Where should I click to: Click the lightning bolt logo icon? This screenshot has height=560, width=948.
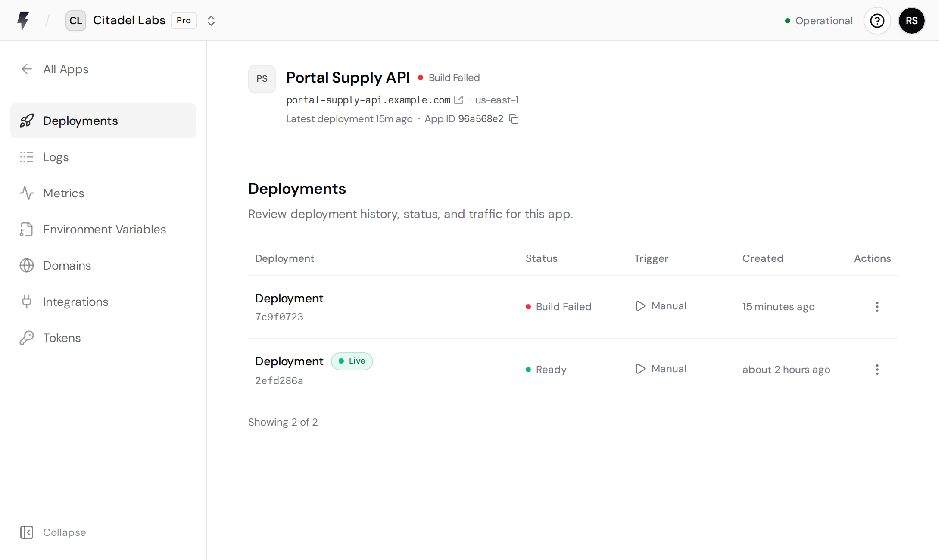click(23, 21)
